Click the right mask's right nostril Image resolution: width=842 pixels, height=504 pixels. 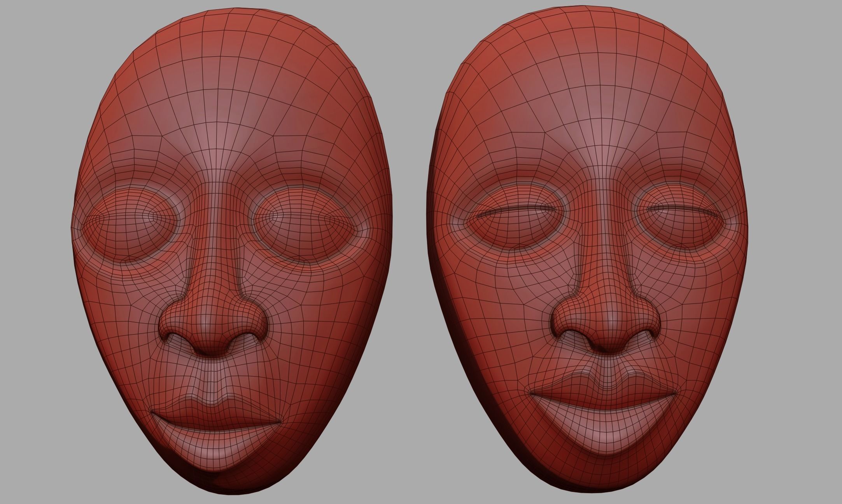tap(642, 337)
